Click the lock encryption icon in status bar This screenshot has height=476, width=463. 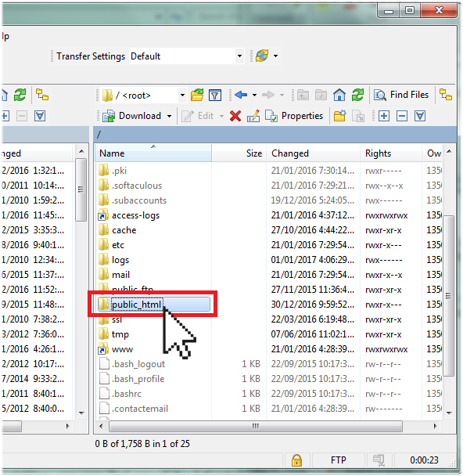pyautogui.click(x=296, y=460)
